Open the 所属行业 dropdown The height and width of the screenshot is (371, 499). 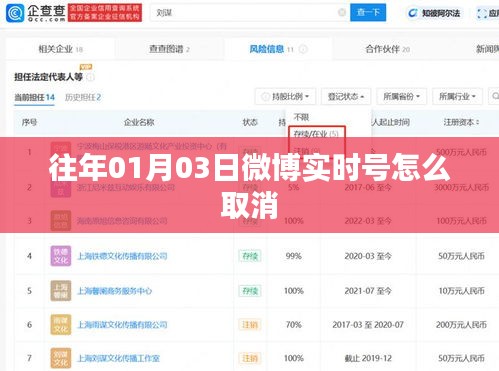click(x=457, y=97)
